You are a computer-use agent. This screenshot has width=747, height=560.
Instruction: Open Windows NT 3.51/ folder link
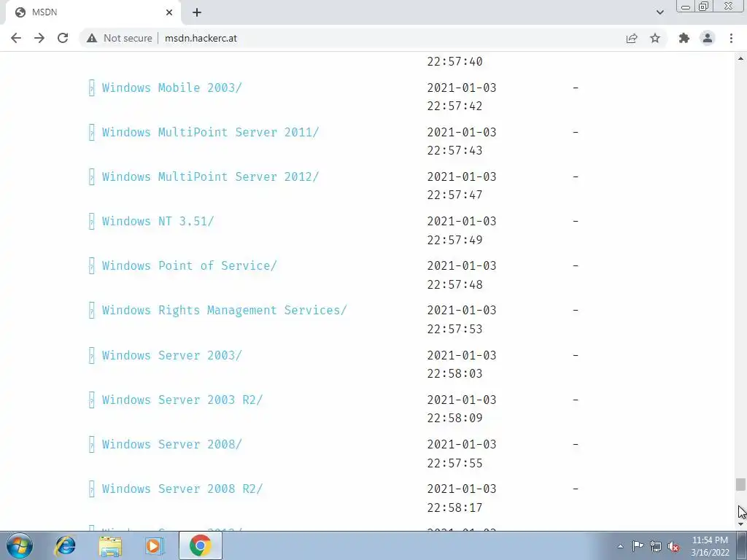tap(158, 221)
